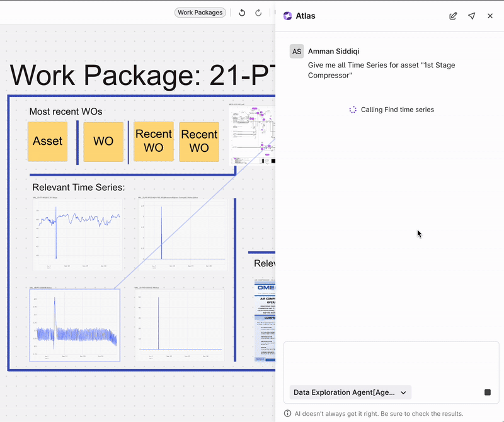Close the Atlas panel
Image resolution: width=504 pixels, height=422 pixels.
click(x=490, y=16)
